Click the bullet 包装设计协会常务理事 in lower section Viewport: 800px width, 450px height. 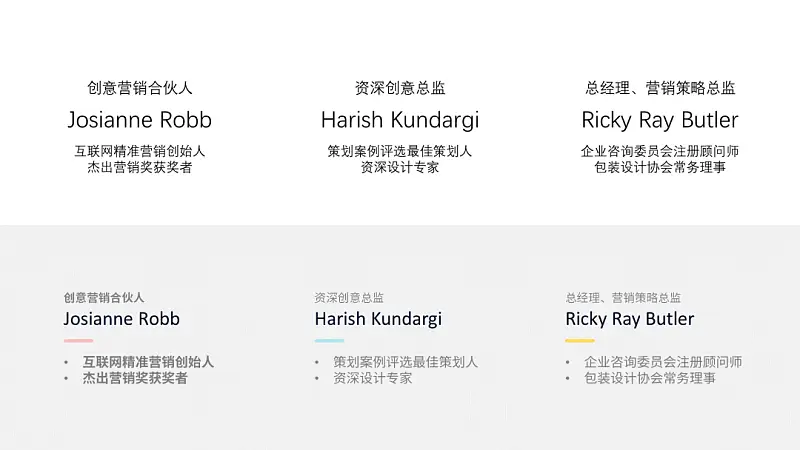pyautogui.click(x=650, y=378)
